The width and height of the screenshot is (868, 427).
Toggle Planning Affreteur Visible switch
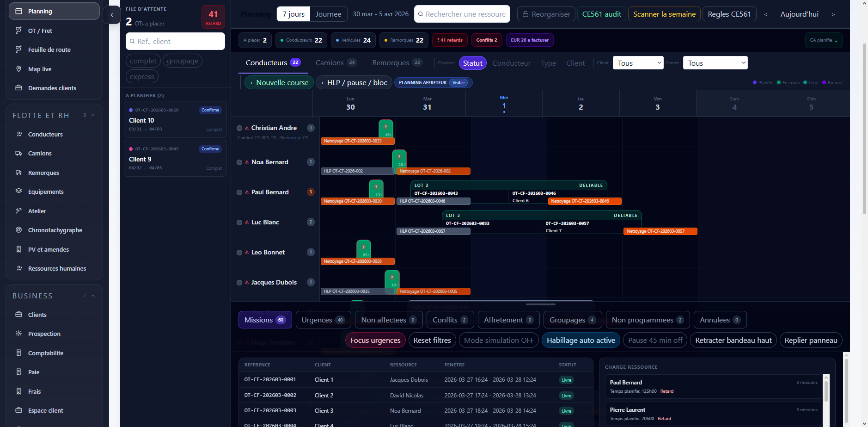coord(458,83)
